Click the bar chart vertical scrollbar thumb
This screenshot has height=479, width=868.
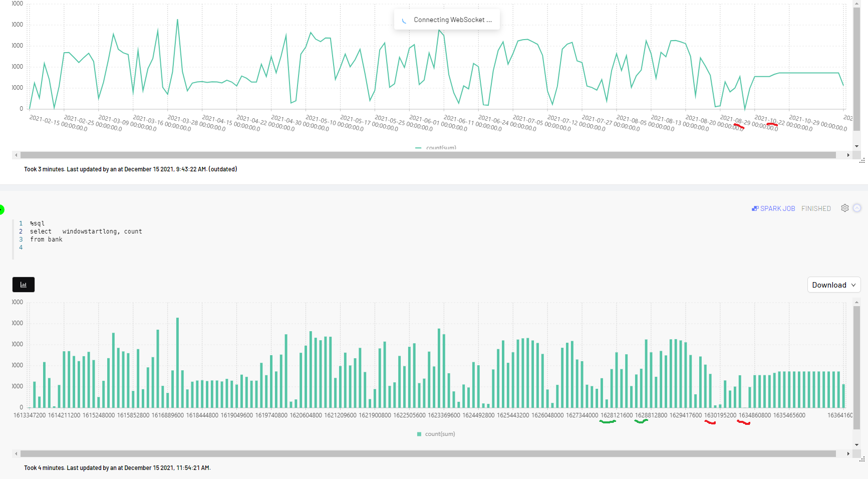(x=856, y=367)
